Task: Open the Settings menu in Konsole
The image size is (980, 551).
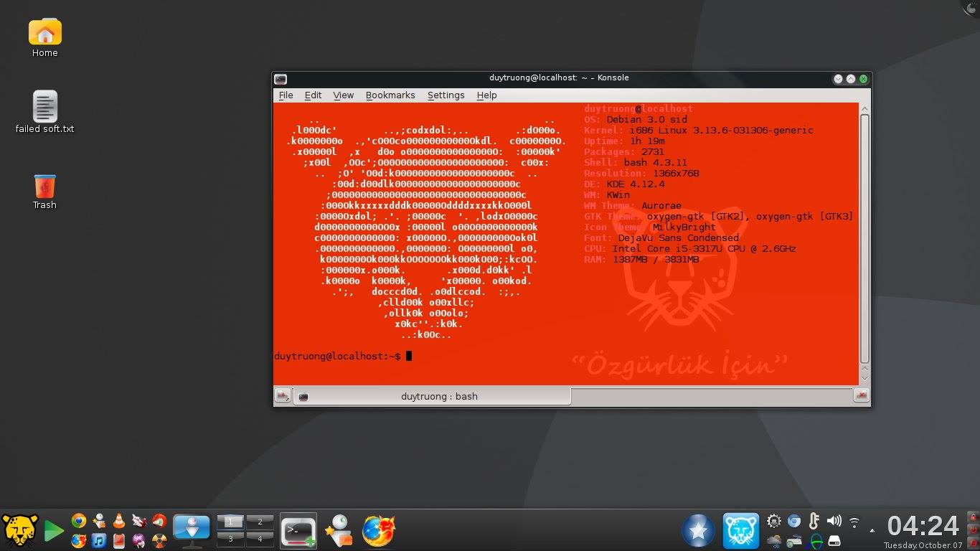Action: coord(446,95)
